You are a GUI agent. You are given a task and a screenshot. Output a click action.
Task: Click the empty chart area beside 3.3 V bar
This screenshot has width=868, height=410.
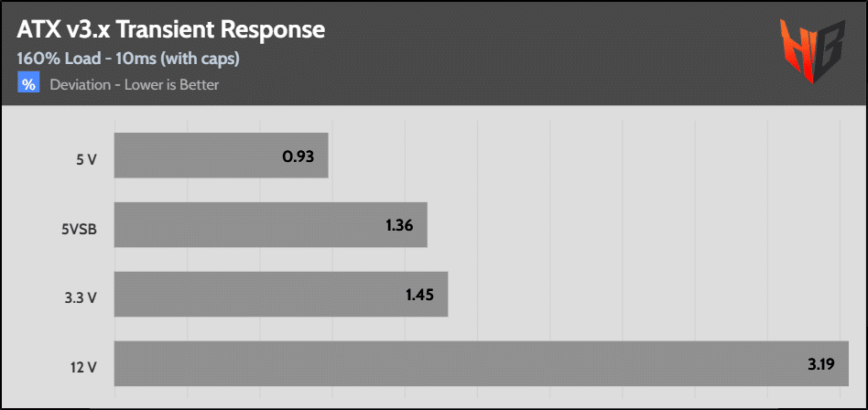point(646,294)
